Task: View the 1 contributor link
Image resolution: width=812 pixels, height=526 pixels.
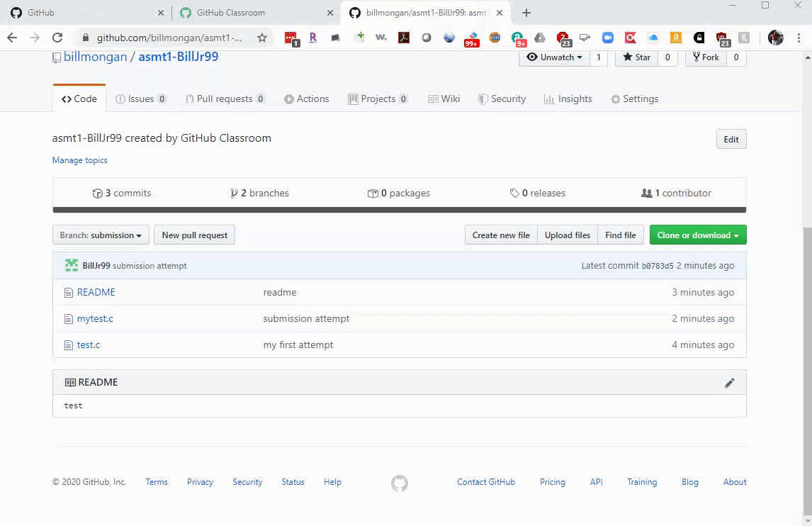Action: [677, 194]
